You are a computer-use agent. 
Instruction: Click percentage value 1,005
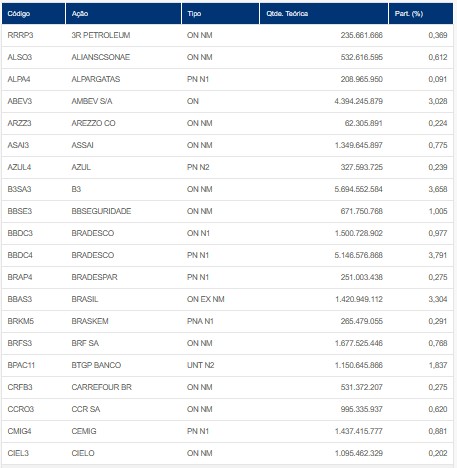click(438, 211)
